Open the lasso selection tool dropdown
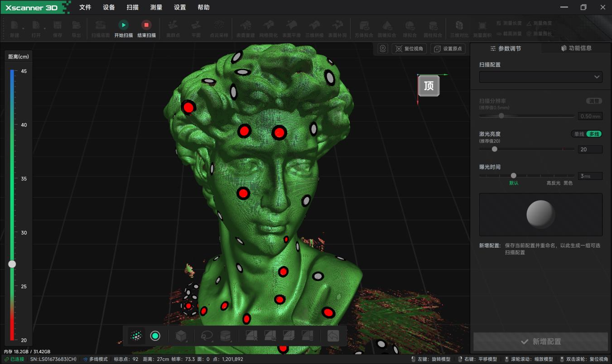Screen dimensions: 612x364 (207, 336)
